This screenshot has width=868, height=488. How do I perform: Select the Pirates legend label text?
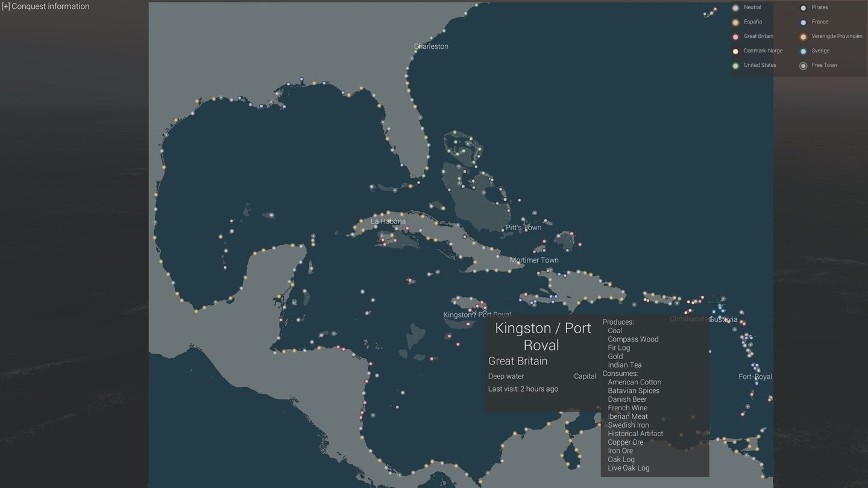click(820, 7)
